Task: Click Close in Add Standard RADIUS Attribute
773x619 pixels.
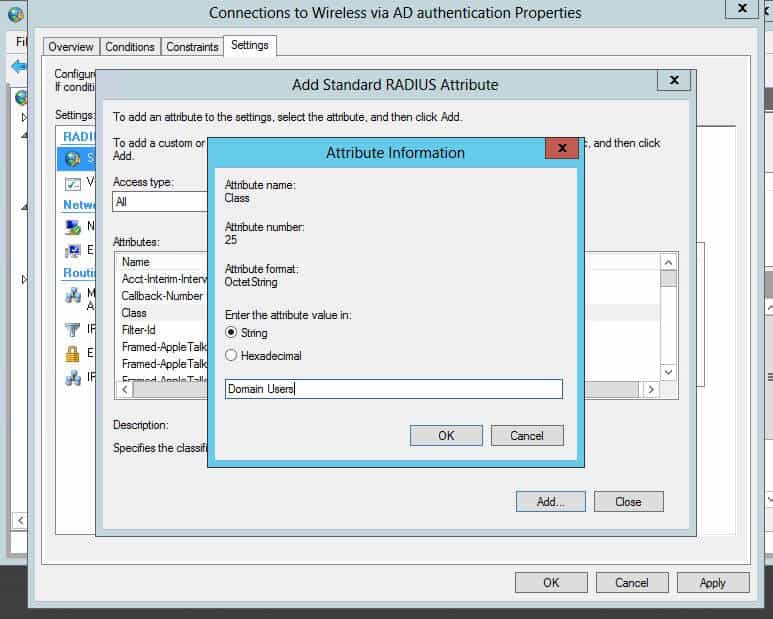Action: coord(629,502)
